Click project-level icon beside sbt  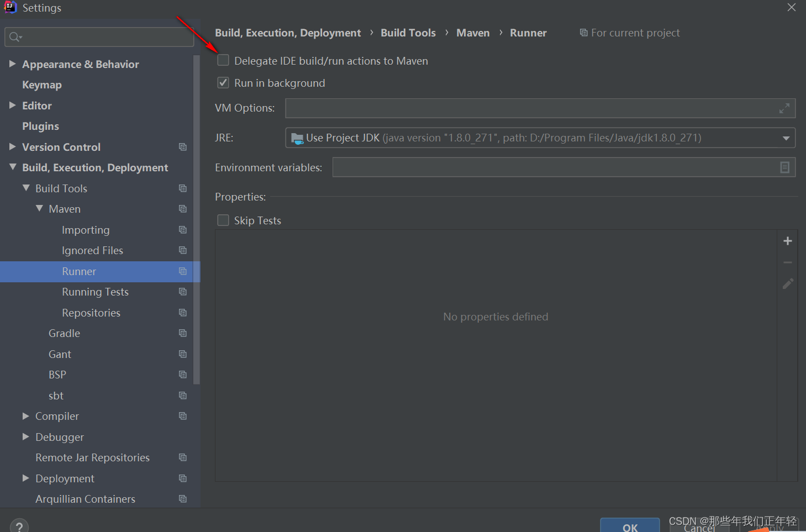click(x=183, y=396)
